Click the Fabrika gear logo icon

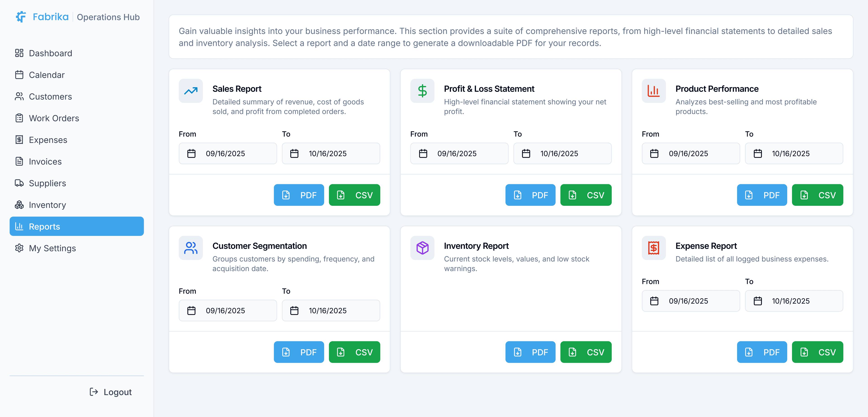21,17
